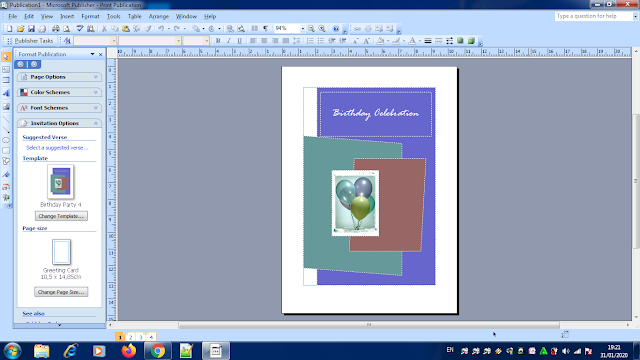Select the Picture Frame tool
Screen dimensions: 640x360
point(6,107)
